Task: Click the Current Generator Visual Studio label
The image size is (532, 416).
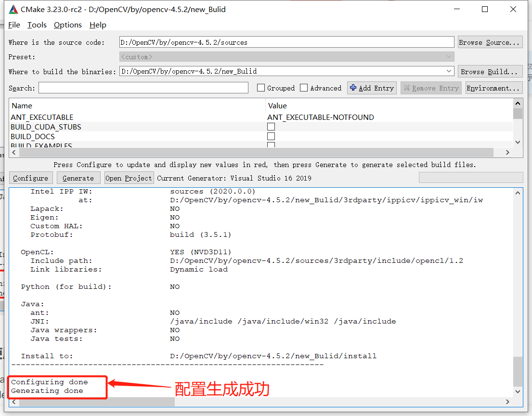Action: [x=234, y=178]
